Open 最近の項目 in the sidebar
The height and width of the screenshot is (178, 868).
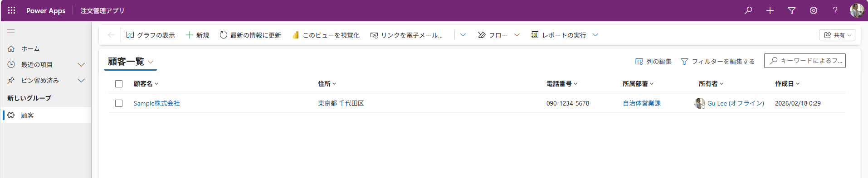[x=37, y=65]
